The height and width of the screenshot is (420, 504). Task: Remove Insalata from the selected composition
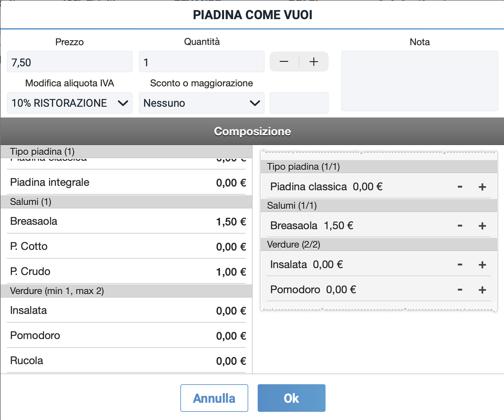pyautogui.click(x=460, y=265)
